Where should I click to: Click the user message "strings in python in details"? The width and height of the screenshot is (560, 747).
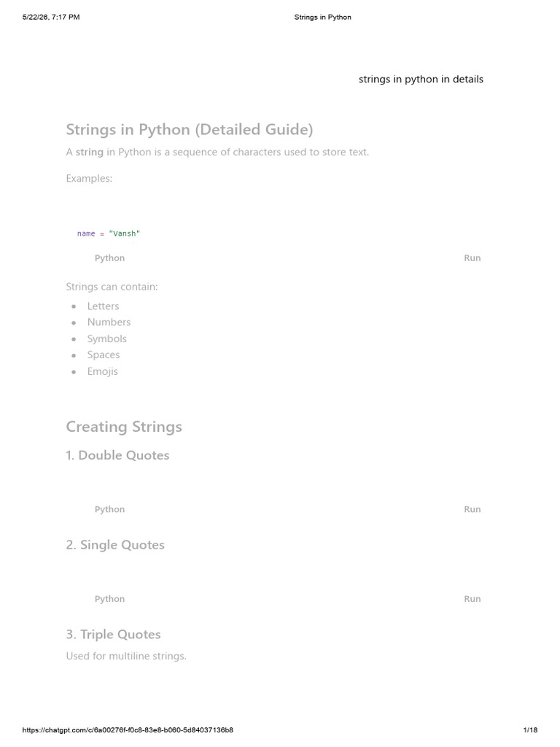pyautogui.click(x=421, y=79)
